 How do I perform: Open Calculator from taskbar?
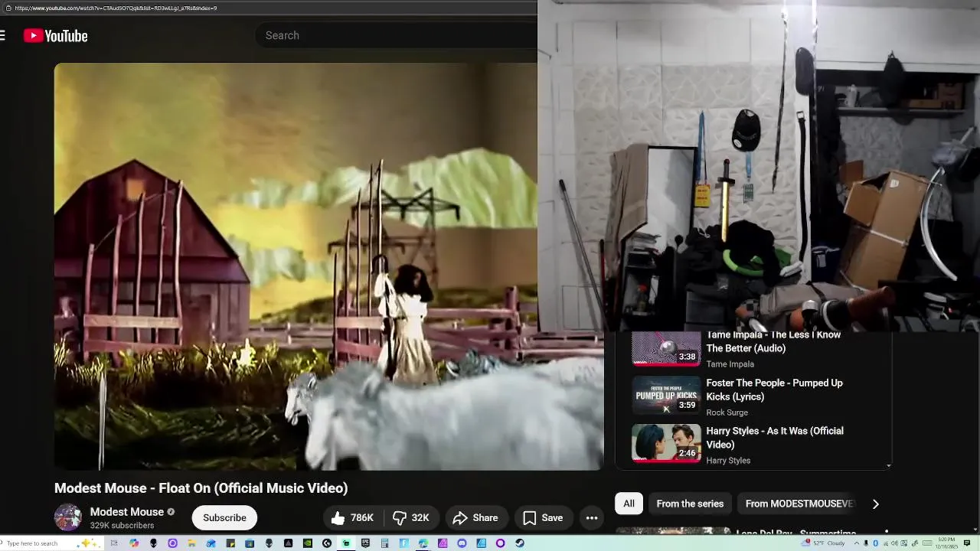pos(384,543)
